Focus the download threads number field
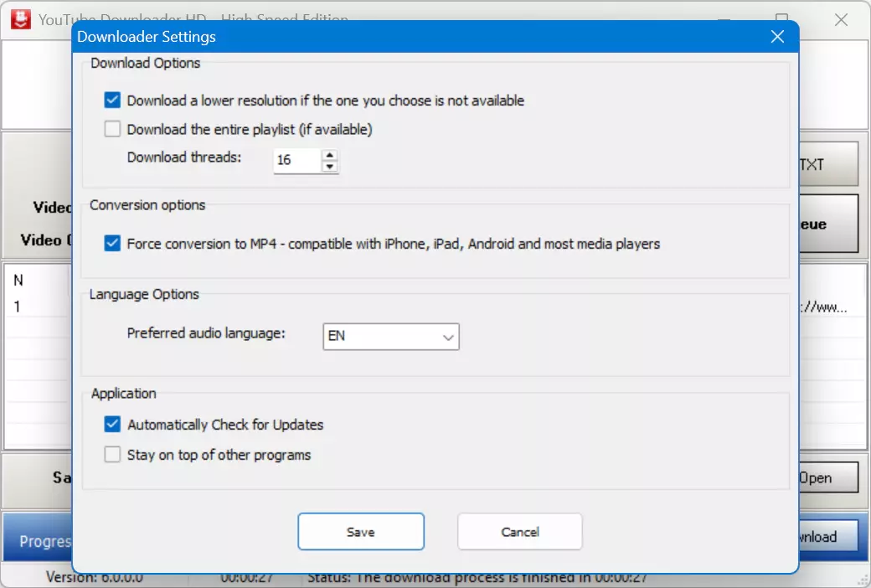This screenshot has height=588, width=871. coord(298,161)
